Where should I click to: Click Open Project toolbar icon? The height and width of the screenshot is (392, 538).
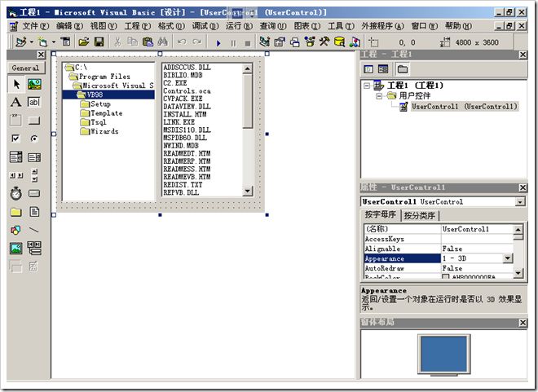(x=83, y=42)
